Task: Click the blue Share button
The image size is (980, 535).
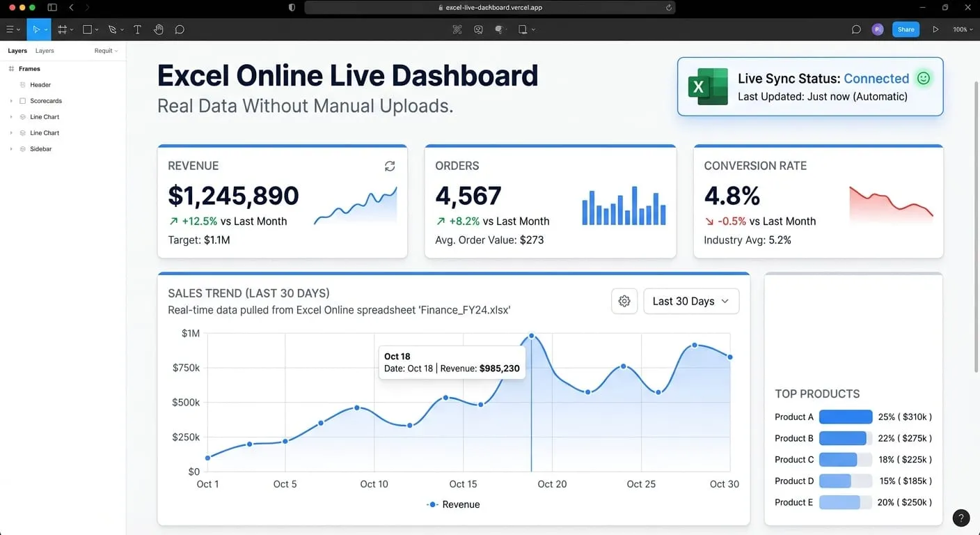Action: pyautogui.click(x=906, y=29)
